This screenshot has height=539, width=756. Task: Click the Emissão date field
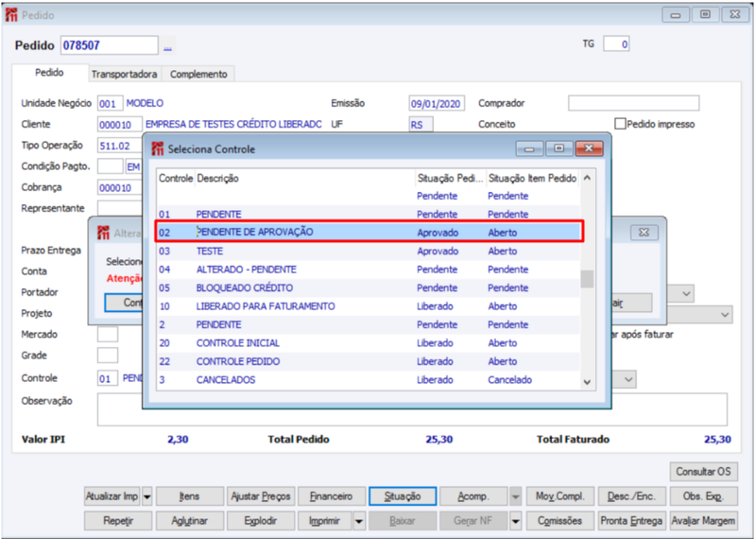coord(437,103)
